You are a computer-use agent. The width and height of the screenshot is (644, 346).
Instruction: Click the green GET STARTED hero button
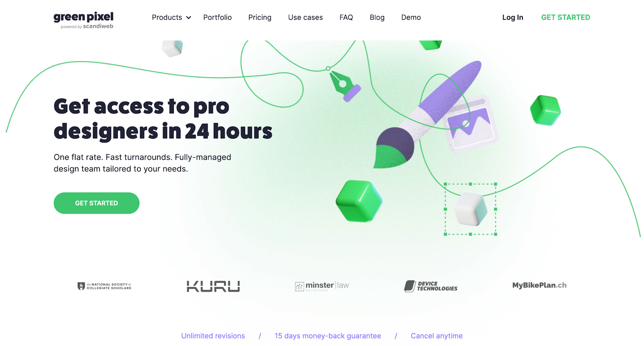(97, 203)
